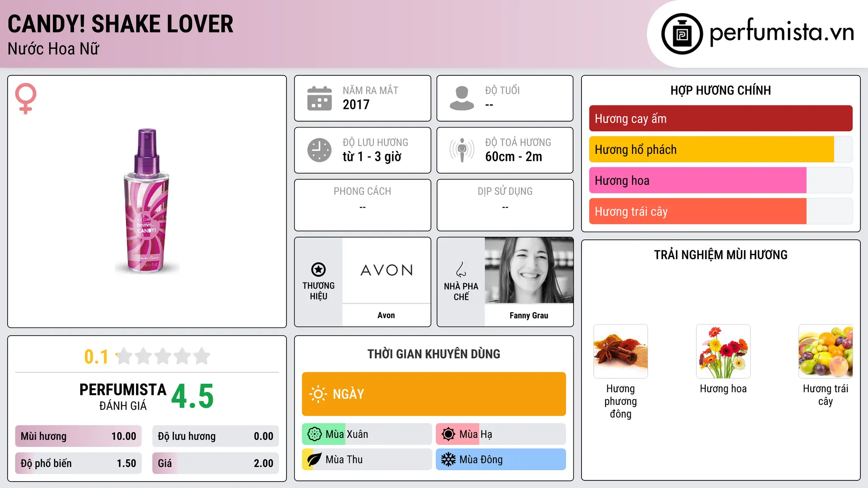This screenshot has width=868, height=488.
Task: Click the clock icon beside Độ lưu hương
Action: click(320, 150)
